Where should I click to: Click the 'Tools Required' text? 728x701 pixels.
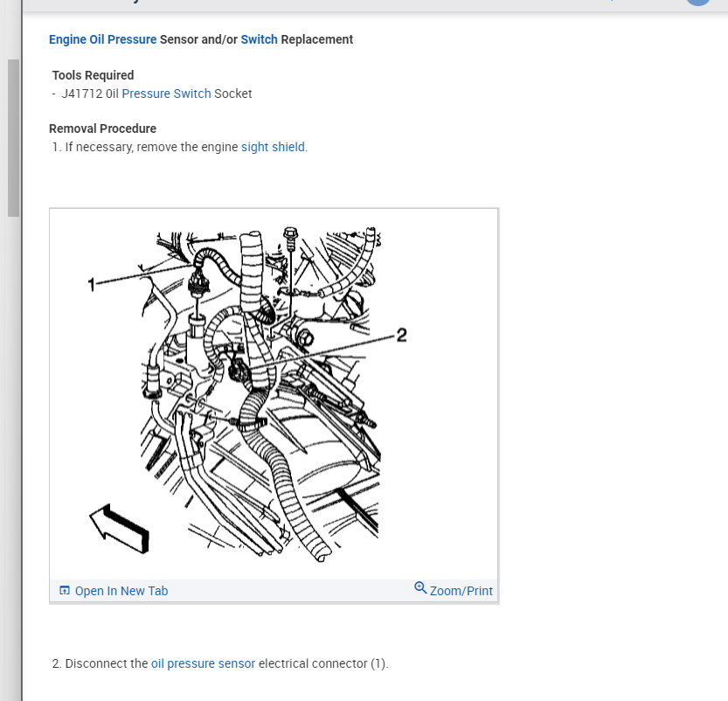[x=93, y=75]
